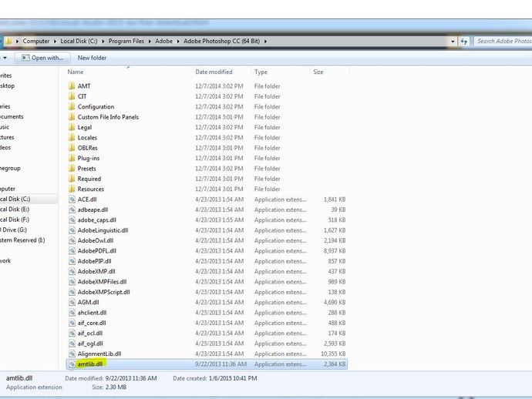
Task: Open the Organize dropdown arrow in toolbar
Action: pos(5,58)
